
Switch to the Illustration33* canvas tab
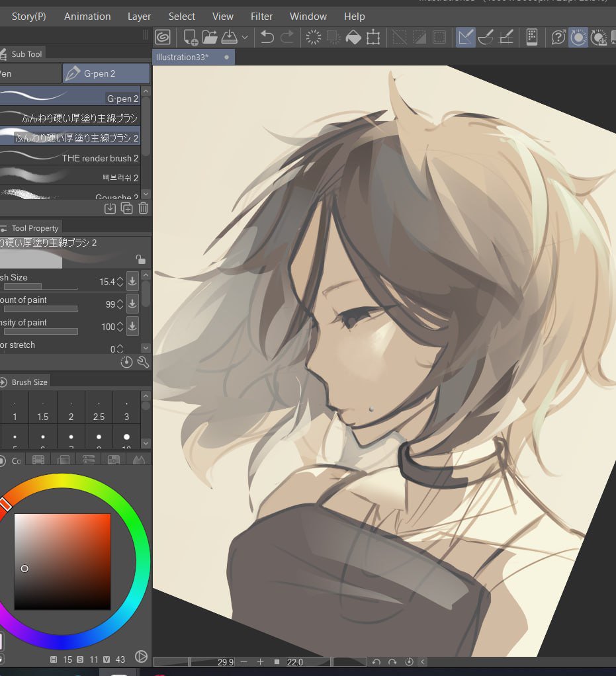pos(193,57)
